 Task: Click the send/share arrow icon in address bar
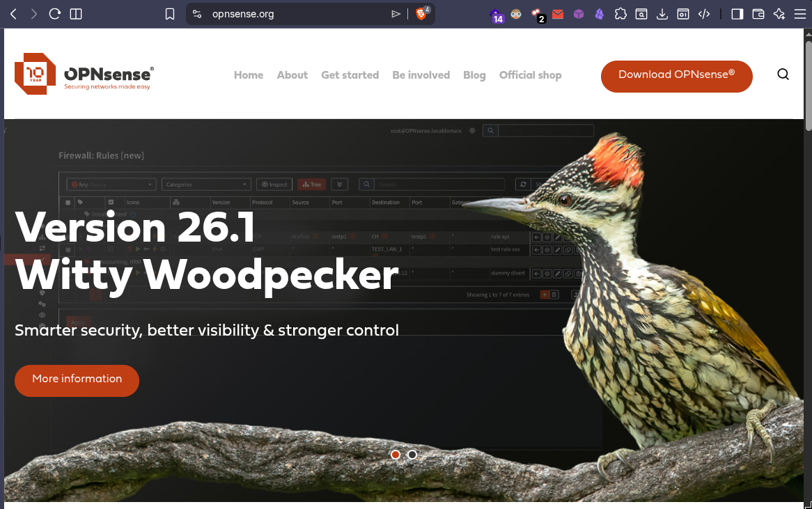[x=396, y=14]
